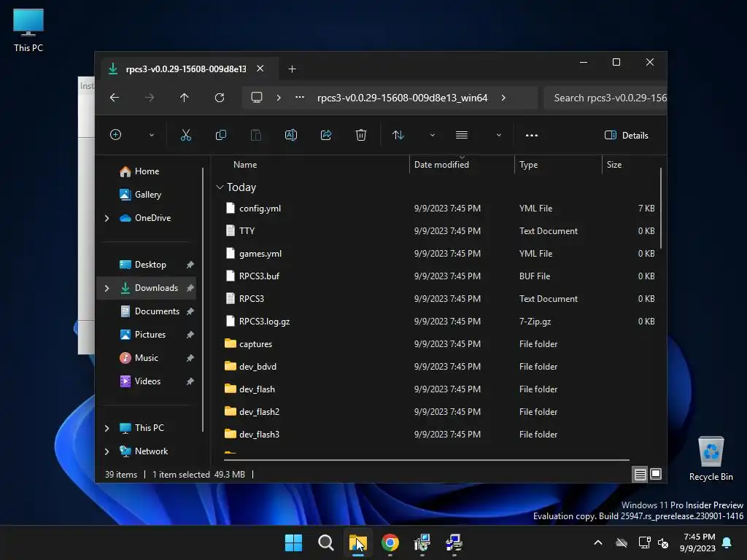Toggle the Details pane button
Image resolution: width=747 pixels, height=560 pixels.
tap(627, 135)
